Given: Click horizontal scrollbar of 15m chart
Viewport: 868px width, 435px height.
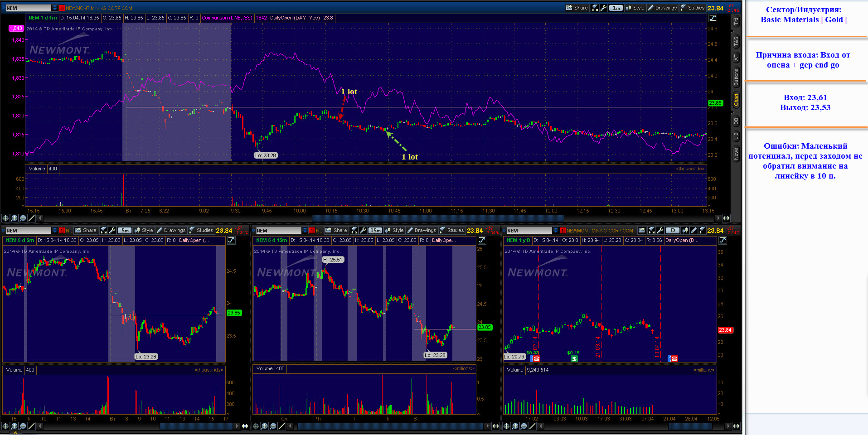Looking at the screenshot, I should (x=390, y=426).
